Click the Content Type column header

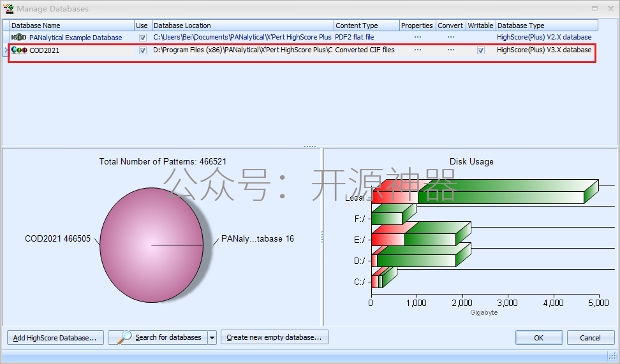click(x=367, y=25)
